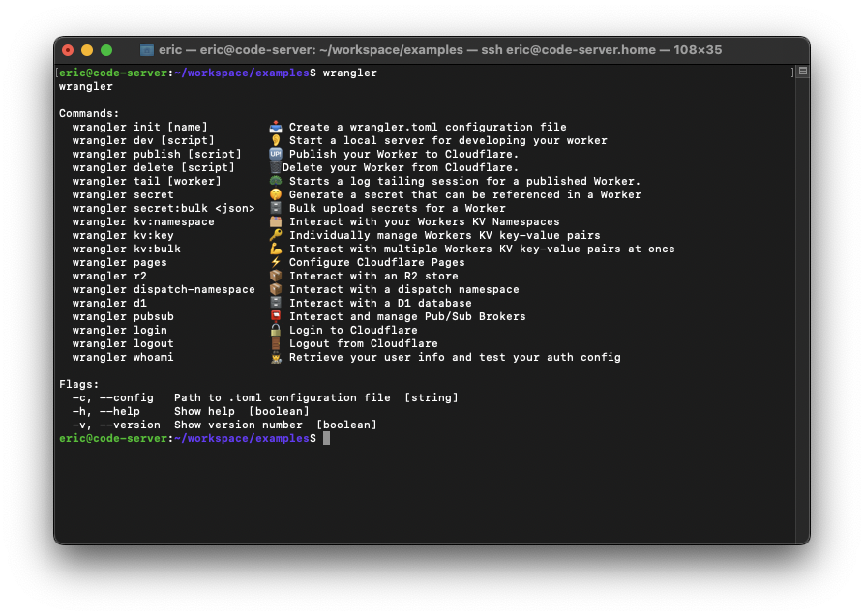
Task: Click the UP emoji next to wrangler publish
Action: tap(276, 154)
